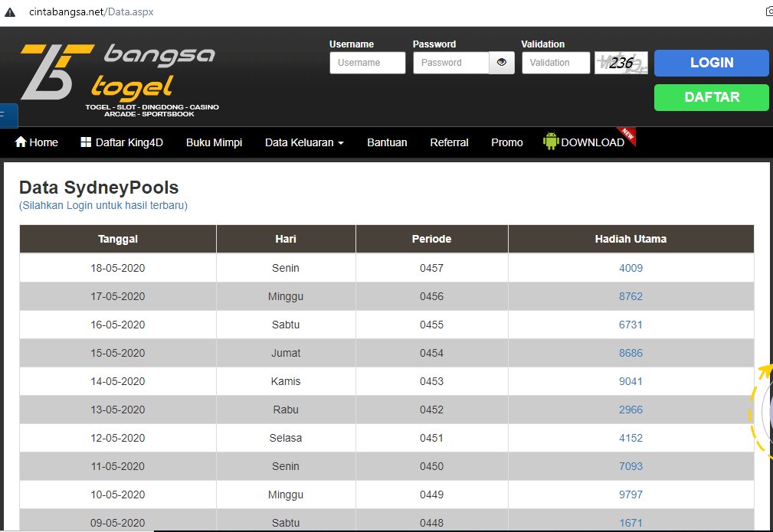
Task: Open result 4152 link
Action: tap(631, 438)
